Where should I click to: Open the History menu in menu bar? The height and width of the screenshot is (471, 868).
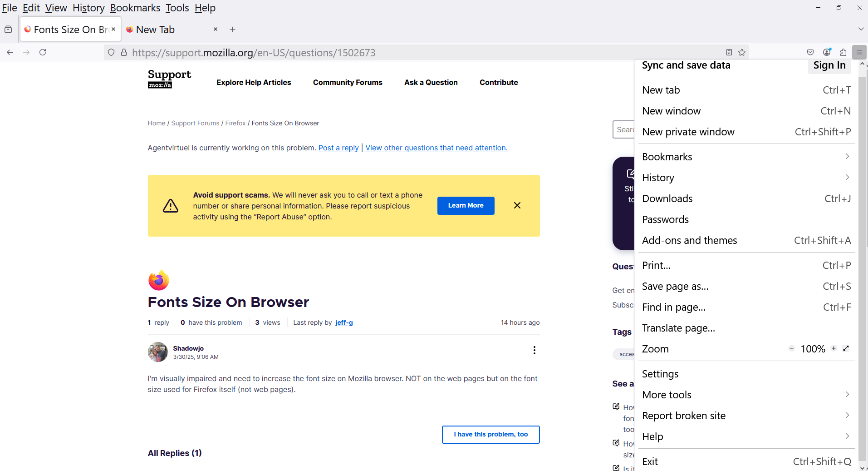tap(88, 8)
